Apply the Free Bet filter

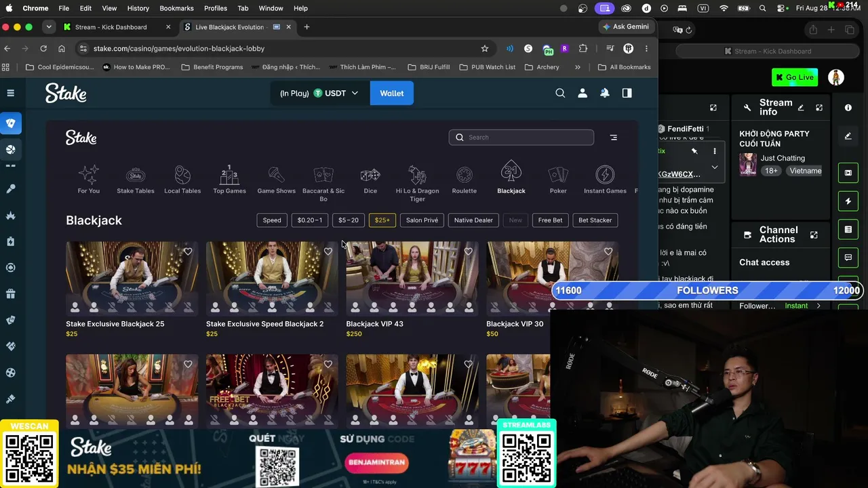point(550,220)
